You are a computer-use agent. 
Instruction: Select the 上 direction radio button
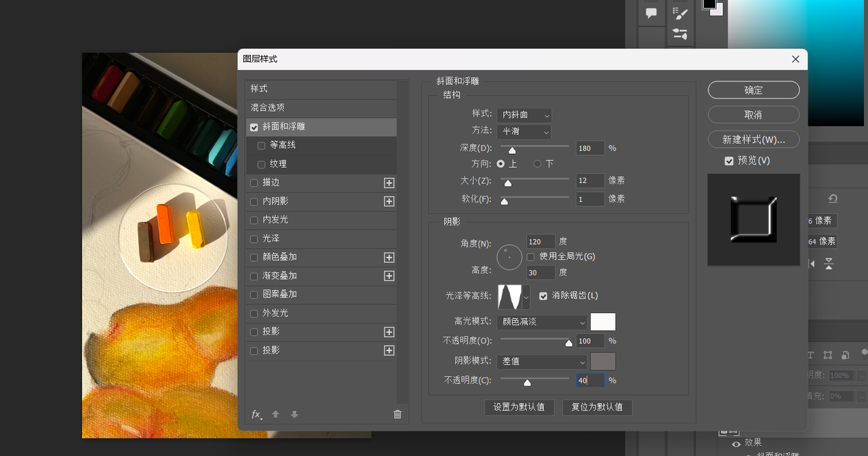501,164
